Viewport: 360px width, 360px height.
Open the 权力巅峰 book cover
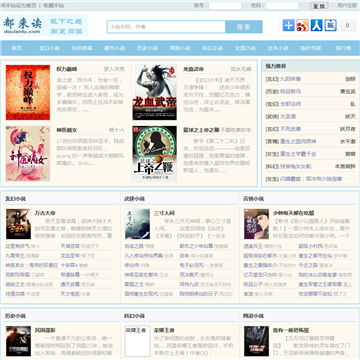pos(28,92)
